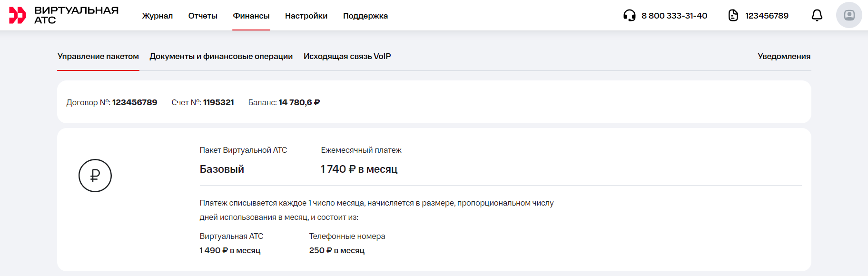Go to Настройки in top navigation
The width and height of the screenshot is (868, 276).
(306, 16)
